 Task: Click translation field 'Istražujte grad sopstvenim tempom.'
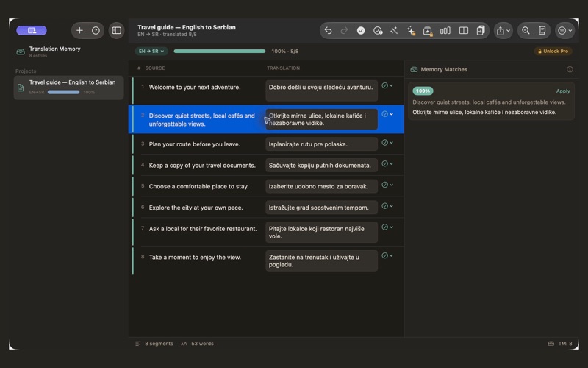pos(321,208)
